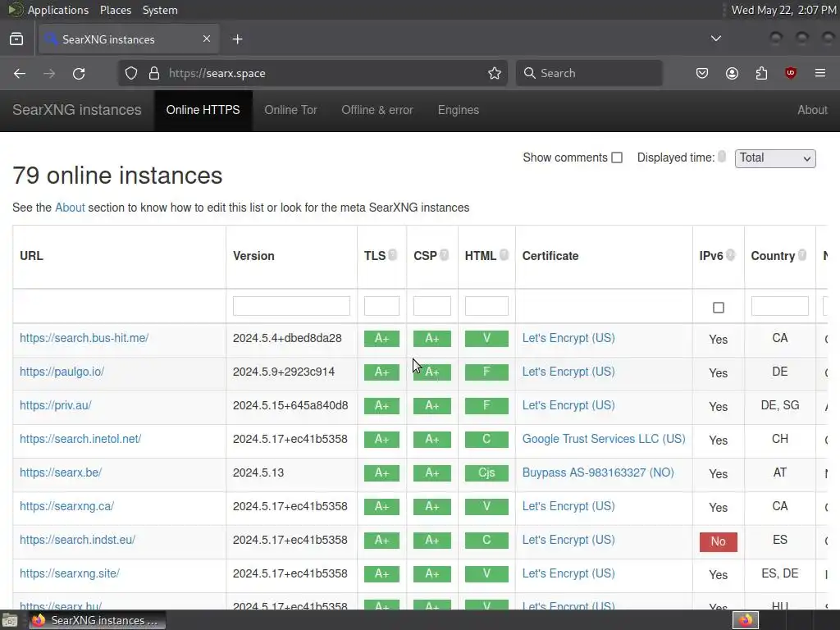This screenshot has height=630, width=840.
Task: Open the Extensions puzzle icon
Action: 761,73
